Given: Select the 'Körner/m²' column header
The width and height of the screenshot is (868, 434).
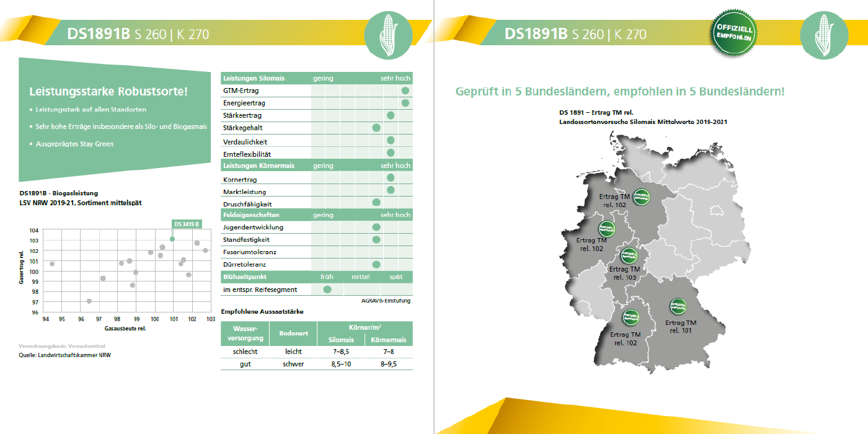Looking at the screenshot, I should pyautogui.click(x=365, y=327).
